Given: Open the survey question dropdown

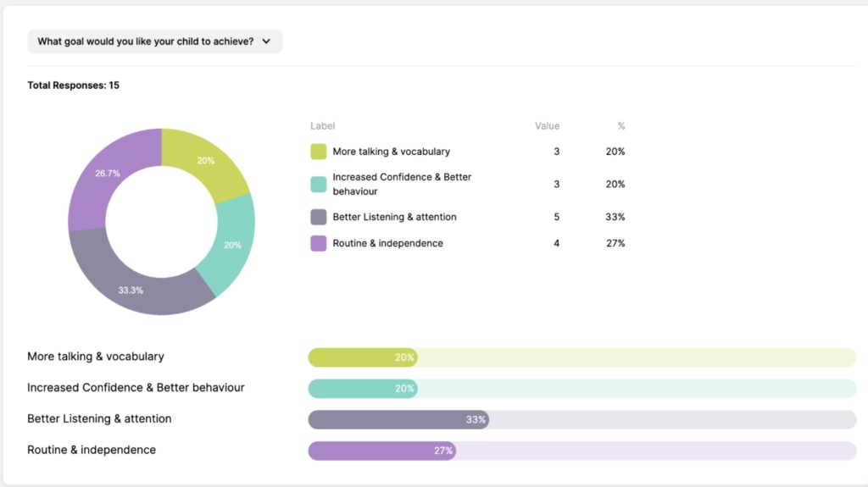Looking at the screenshot, I should point(154,42).
